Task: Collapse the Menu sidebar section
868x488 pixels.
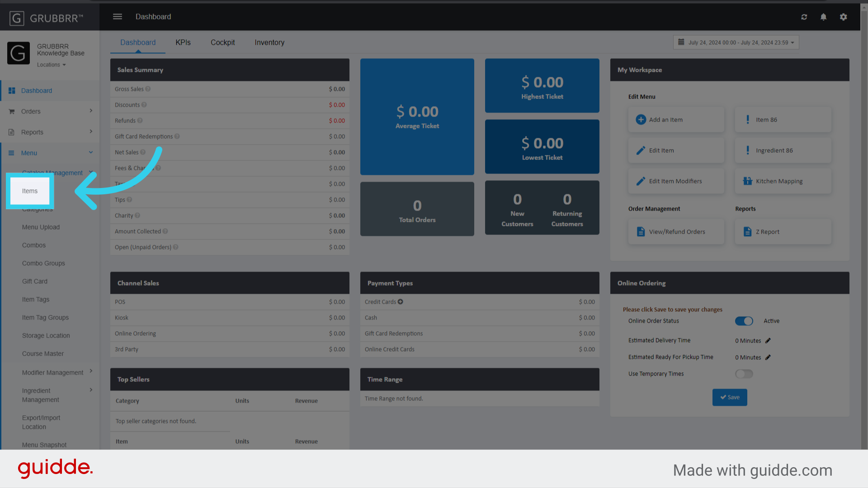Action: (91, 153)
